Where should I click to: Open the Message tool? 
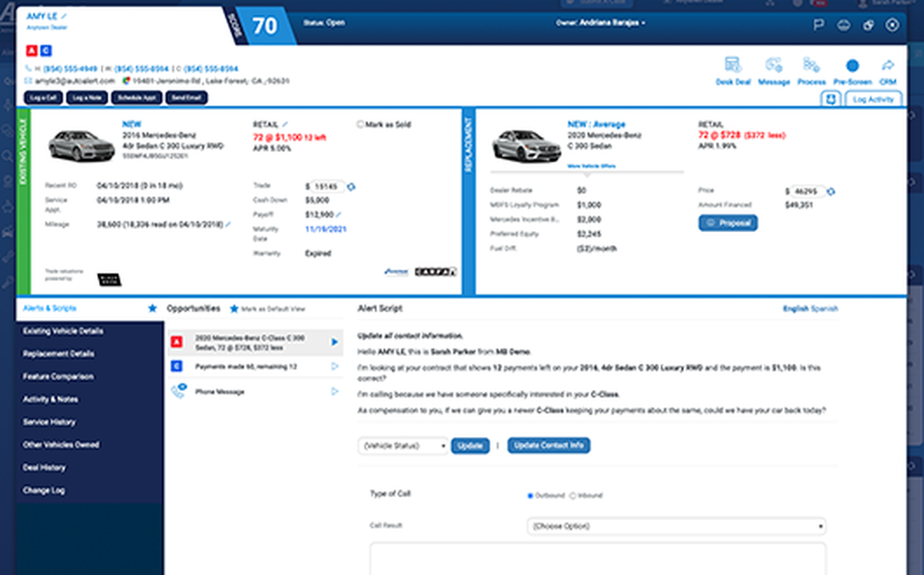(773, 71)
